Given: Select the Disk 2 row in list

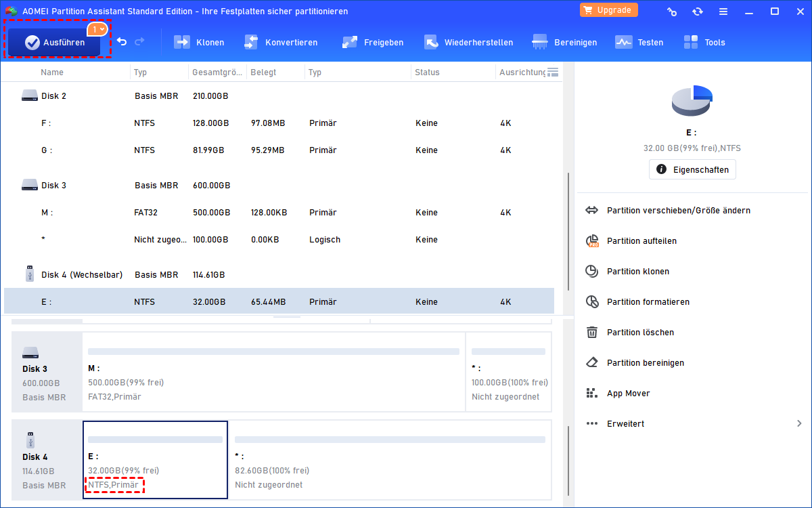Looking at the screenshot, I should click(279, 96).
